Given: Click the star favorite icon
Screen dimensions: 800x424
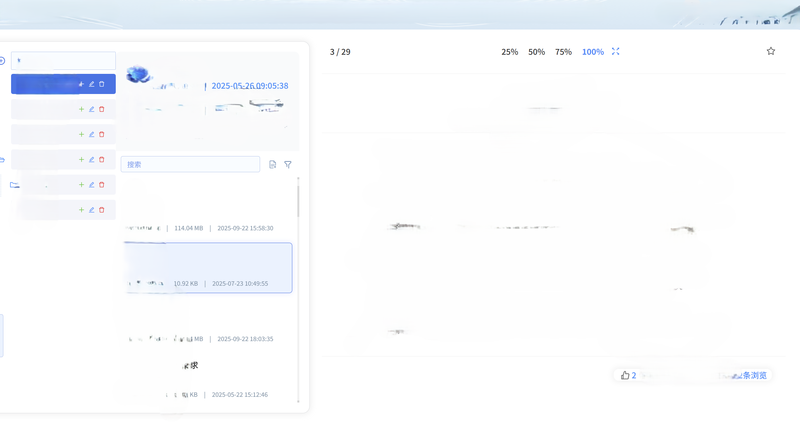Looking at the screenshot, I should click(770, 51).
